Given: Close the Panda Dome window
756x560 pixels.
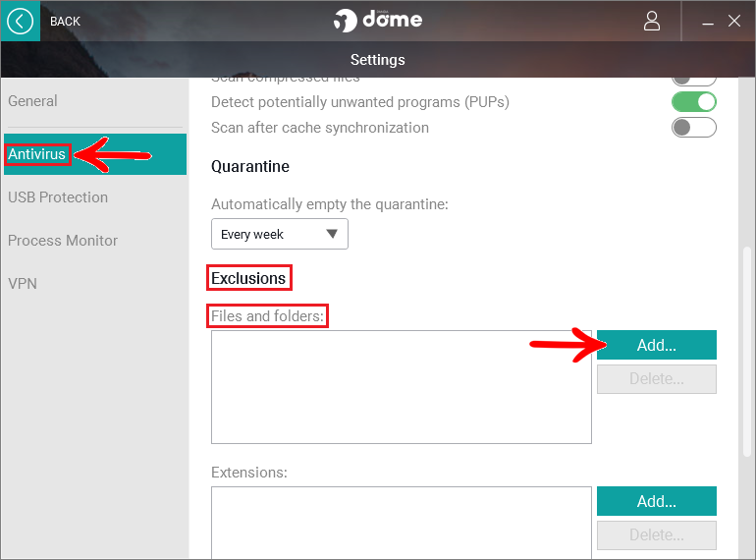Looking at the screenshot, I should 734,21.
